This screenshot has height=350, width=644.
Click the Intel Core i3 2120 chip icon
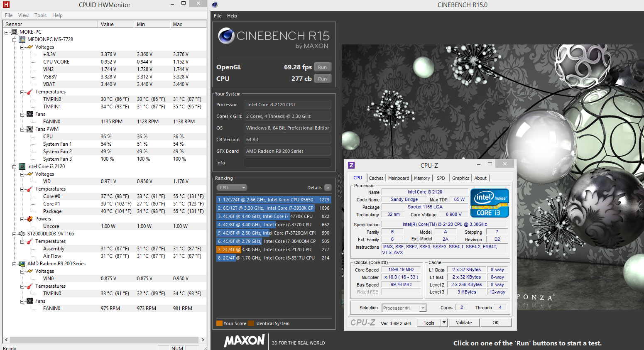coord(22,166)
